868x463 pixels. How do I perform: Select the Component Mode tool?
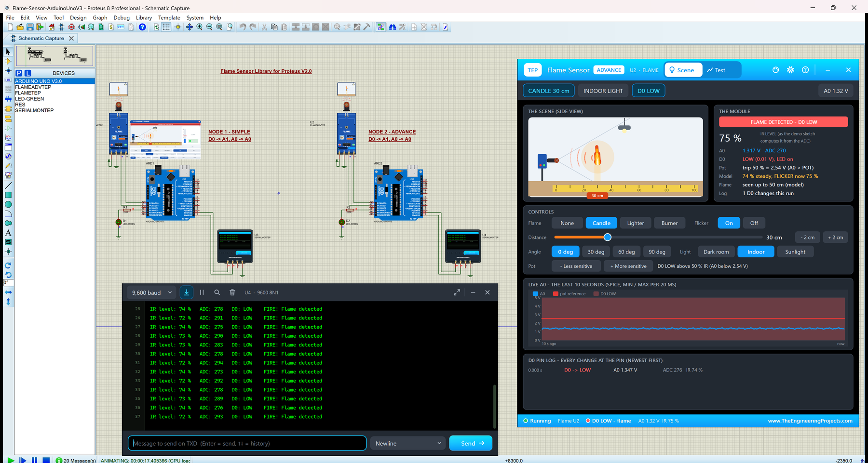pos(8,61)
